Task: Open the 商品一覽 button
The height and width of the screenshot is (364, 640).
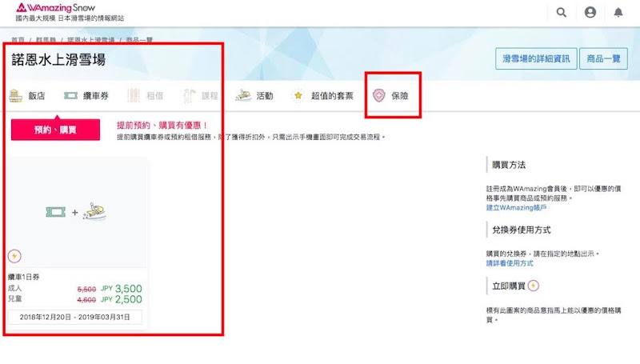Action: [x=603, y=58]
